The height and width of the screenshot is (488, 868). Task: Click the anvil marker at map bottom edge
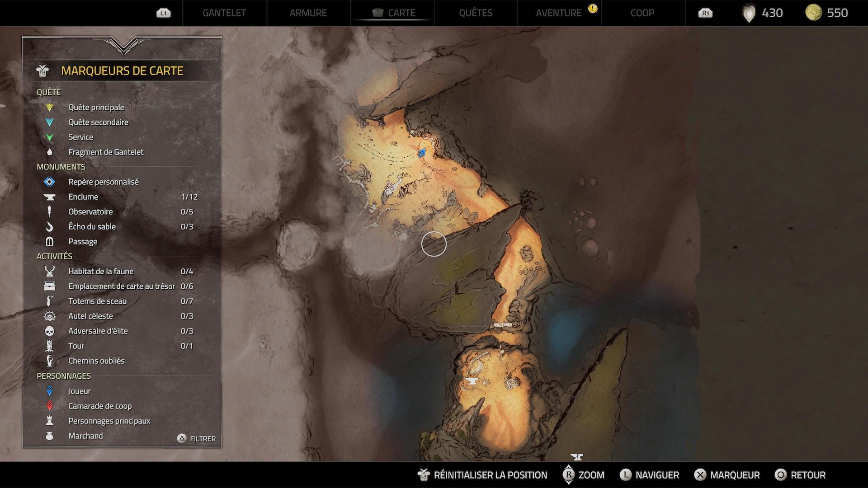(576, 457)
